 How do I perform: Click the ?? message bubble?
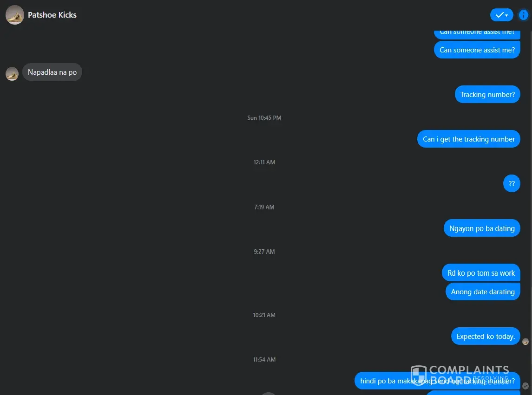click(x=512, y=183)
